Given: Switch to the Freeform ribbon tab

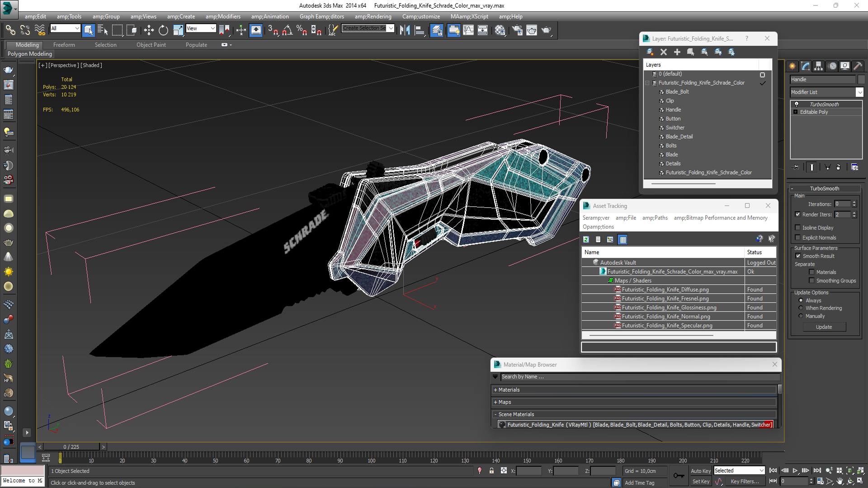Looking at the screenshot, I should (x=64, y=45).
